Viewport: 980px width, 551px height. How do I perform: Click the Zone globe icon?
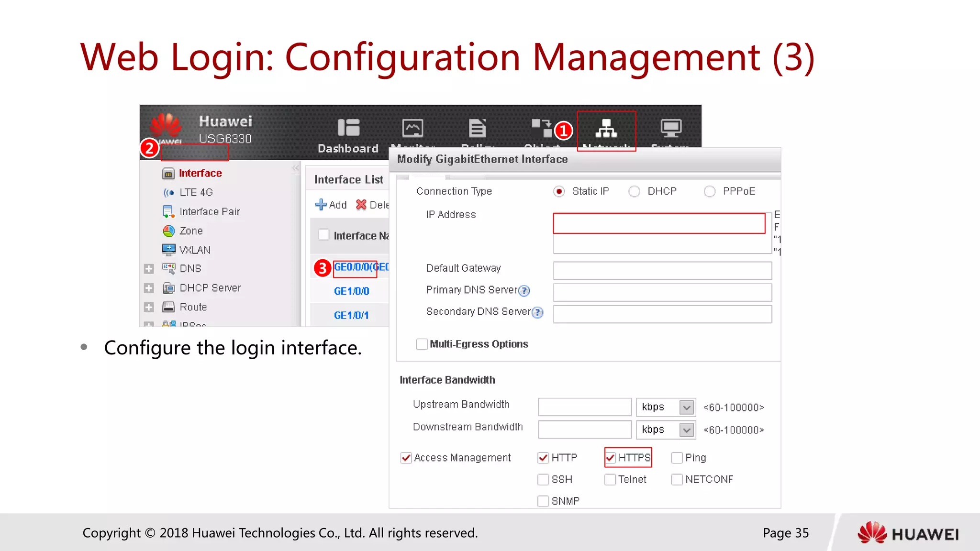coord(168,231)
